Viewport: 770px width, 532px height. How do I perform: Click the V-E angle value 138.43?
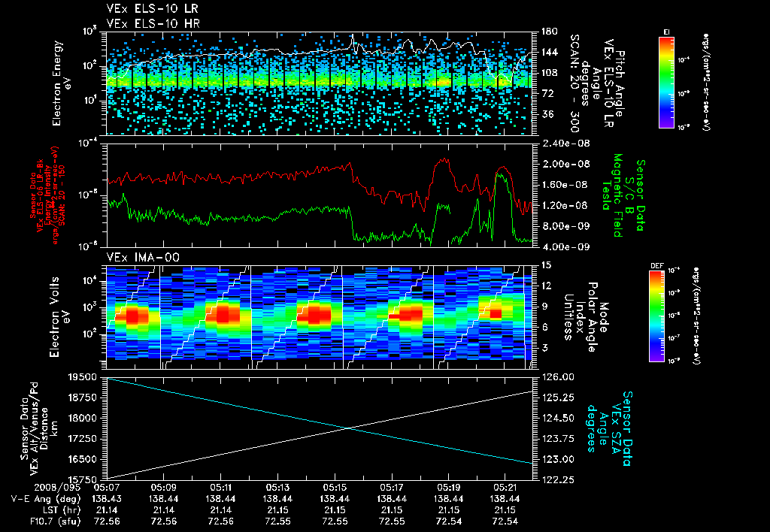[x=107, y=499]
